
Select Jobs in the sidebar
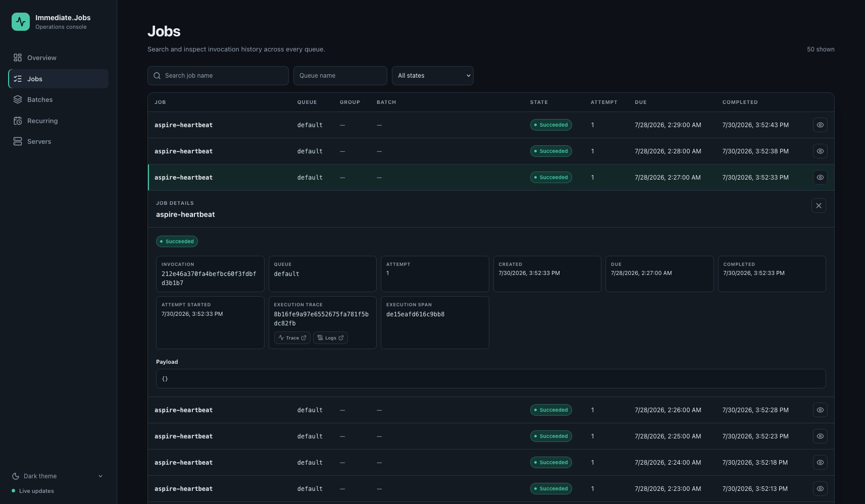click(x=58, y=79)
